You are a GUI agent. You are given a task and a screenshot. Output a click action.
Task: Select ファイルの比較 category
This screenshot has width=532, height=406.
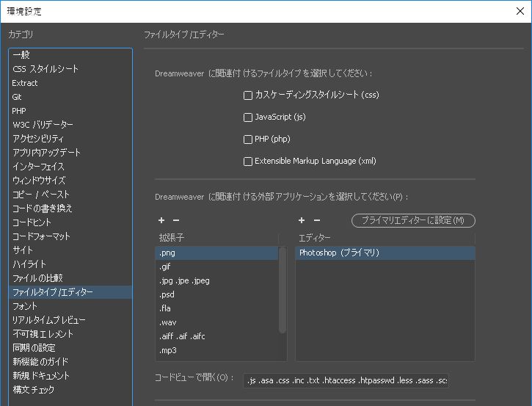click(x=70, y=278)
